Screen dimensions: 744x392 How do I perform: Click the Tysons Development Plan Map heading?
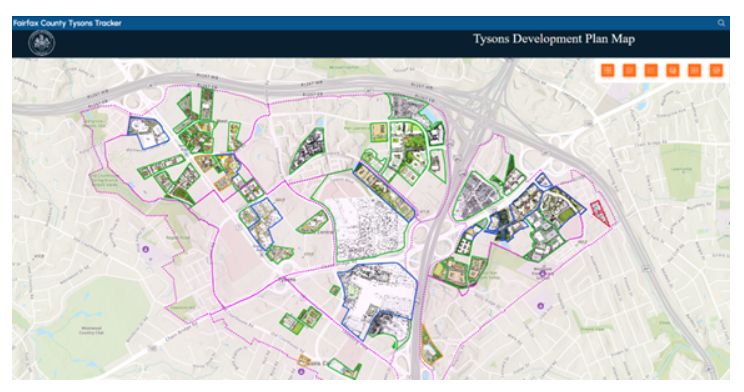554,39
